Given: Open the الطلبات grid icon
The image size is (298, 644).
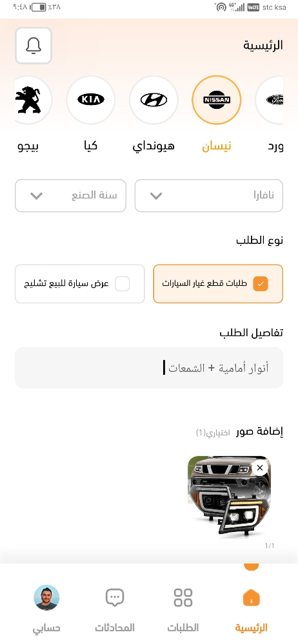Looking at the screenshot, I should click(183, 597).
